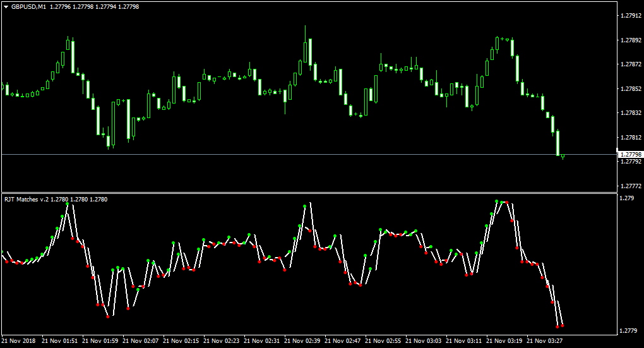
Task: Select the 21 Nov 01:59 time label
Action: 100,340
